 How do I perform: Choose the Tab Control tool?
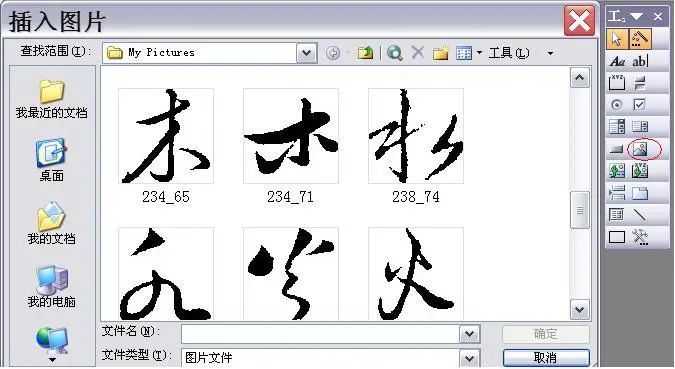coord(640,193)
